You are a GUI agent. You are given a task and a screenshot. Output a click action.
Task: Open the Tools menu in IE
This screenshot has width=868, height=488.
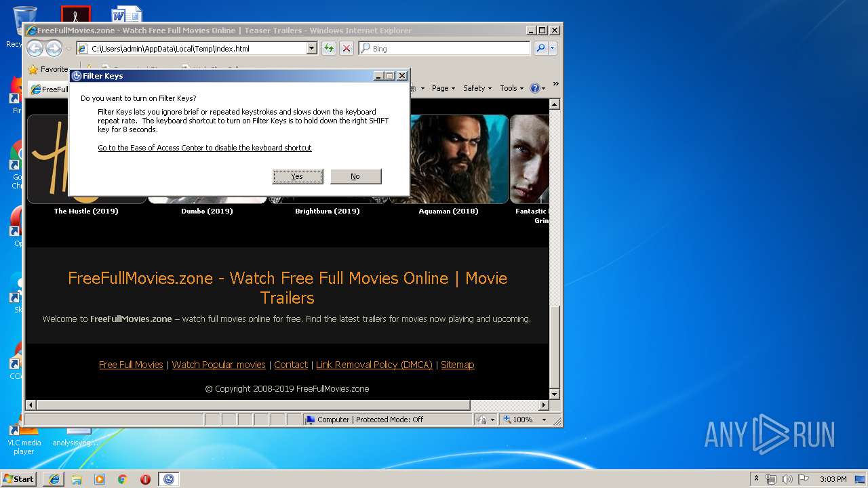(x=512, y=88)
